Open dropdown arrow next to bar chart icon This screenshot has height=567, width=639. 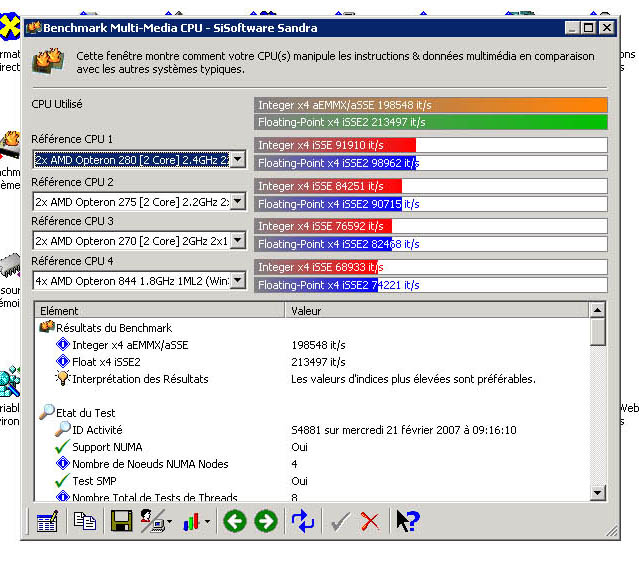click(x=207, y=522)
